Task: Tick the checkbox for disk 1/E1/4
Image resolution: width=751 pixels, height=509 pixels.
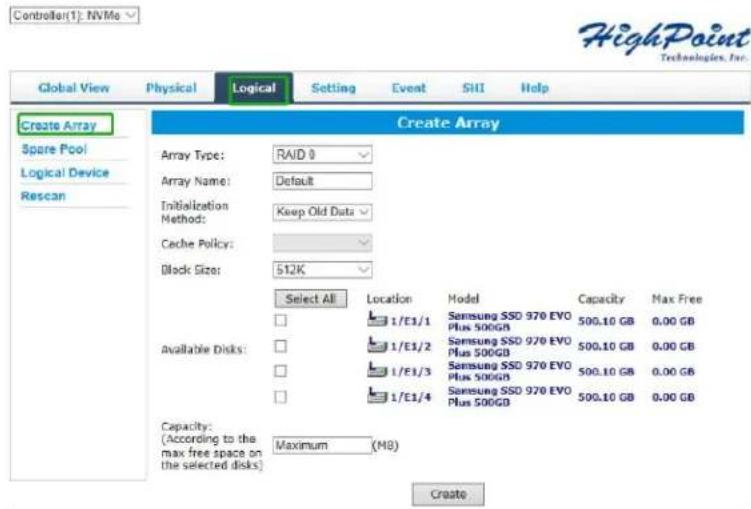Action: pyautogui.click(x=281, y=397)
